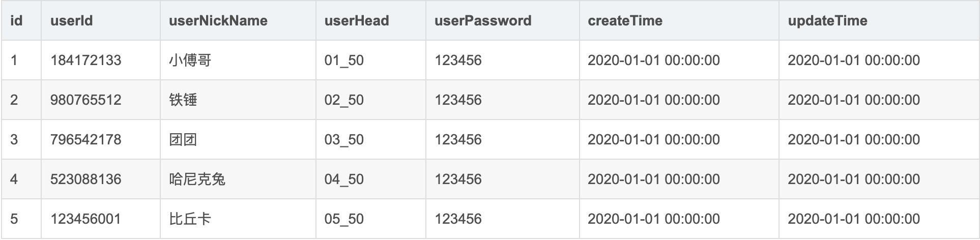The width and height of the screenshot is (980, 240).
Task: Click the createTime column header
Action: tap(625, 21)
